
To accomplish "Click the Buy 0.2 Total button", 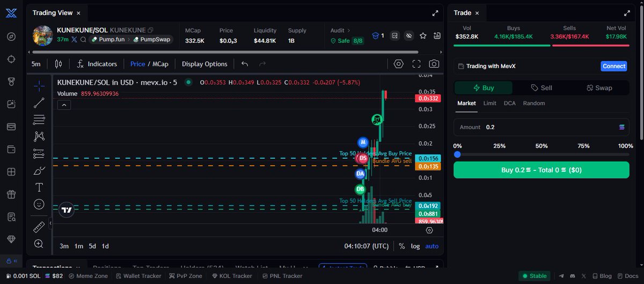I will (541, 170).
